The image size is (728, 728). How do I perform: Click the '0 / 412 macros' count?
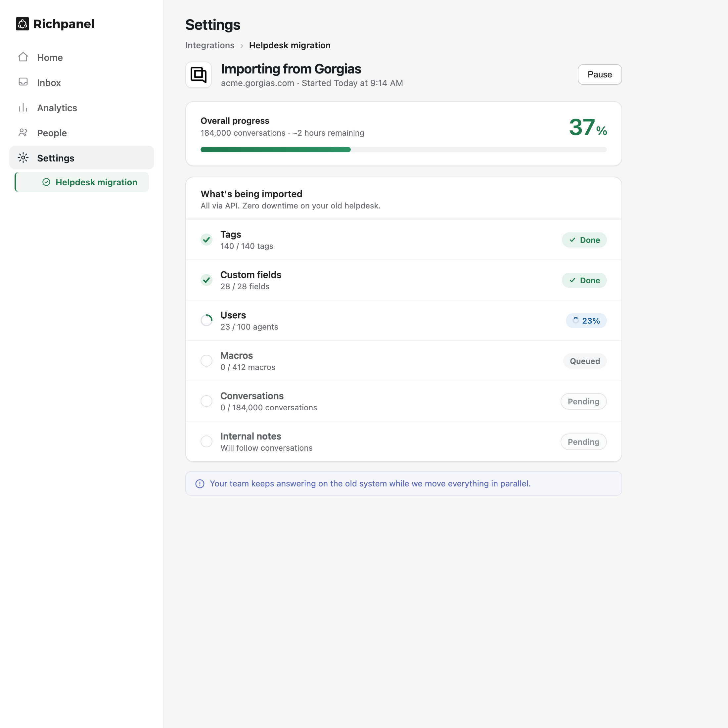pyautogui.click(x=248, y=367)
